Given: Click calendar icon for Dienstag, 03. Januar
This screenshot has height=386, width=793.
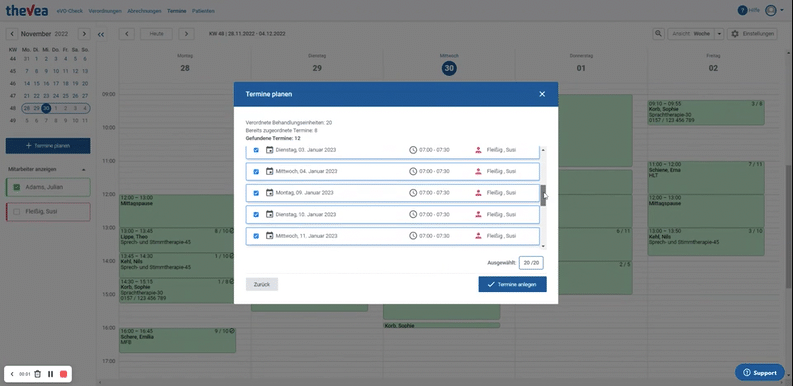Looking at the screenshot, I should coord(270,150).
